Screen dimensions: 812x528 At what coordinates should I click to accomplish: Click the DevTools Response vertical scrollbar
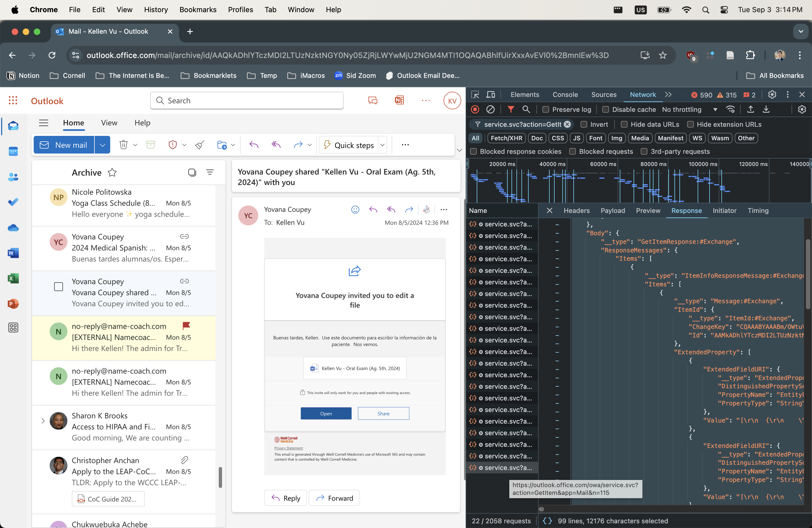pos(807,274)
